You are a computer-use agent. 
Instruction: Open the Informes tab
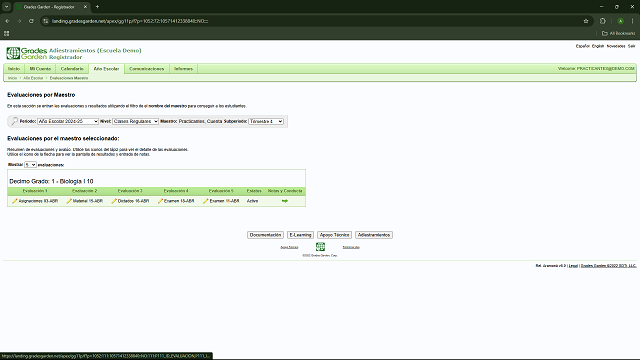(x=183, y=69)
